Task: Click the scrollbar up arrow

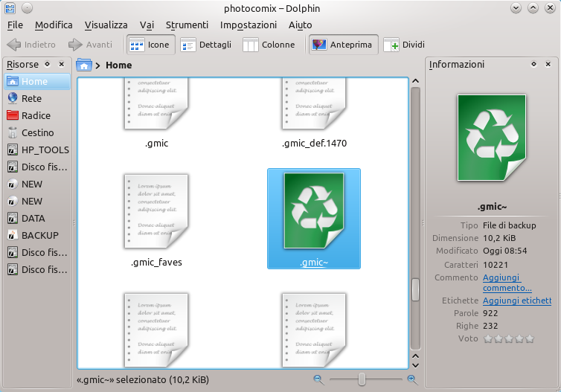Action: pos(415,81)
